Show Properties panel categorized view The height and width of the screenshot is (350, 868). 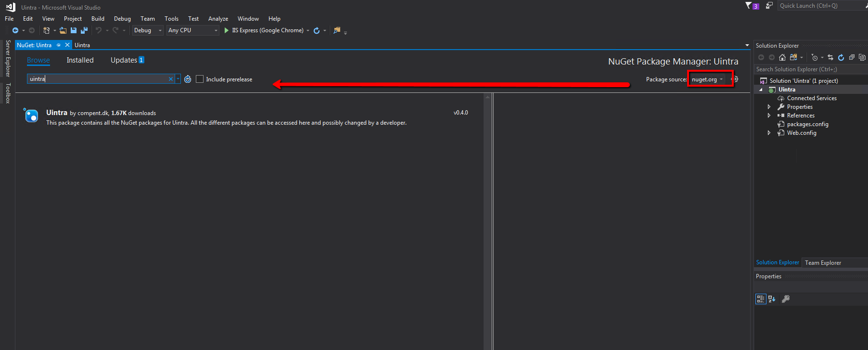click(761, 299)
